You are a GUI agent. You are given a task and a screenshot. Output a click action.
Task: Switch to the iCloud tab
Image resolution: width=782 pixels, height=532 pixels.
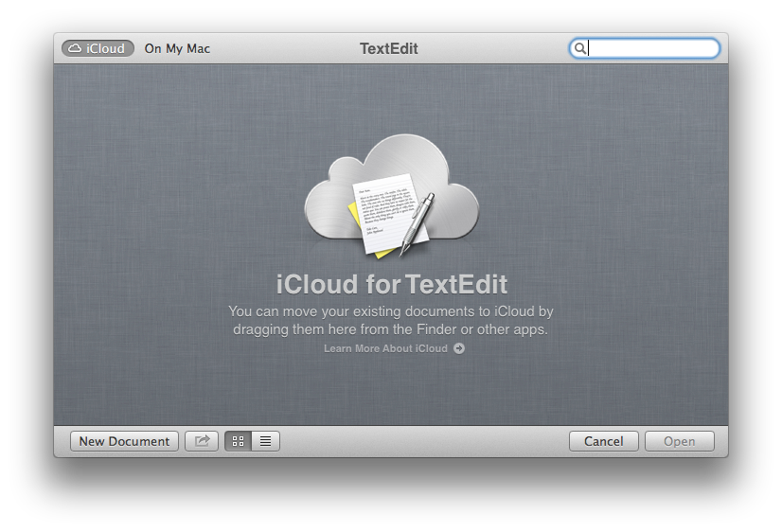click(x=98, y=48)
